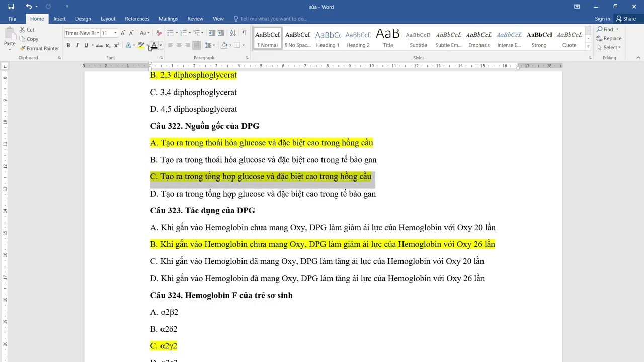This screenshot has height=362, width=644.
Task: Toggle justify alignment
Action: pyautogui.click(x=196, y=45)
